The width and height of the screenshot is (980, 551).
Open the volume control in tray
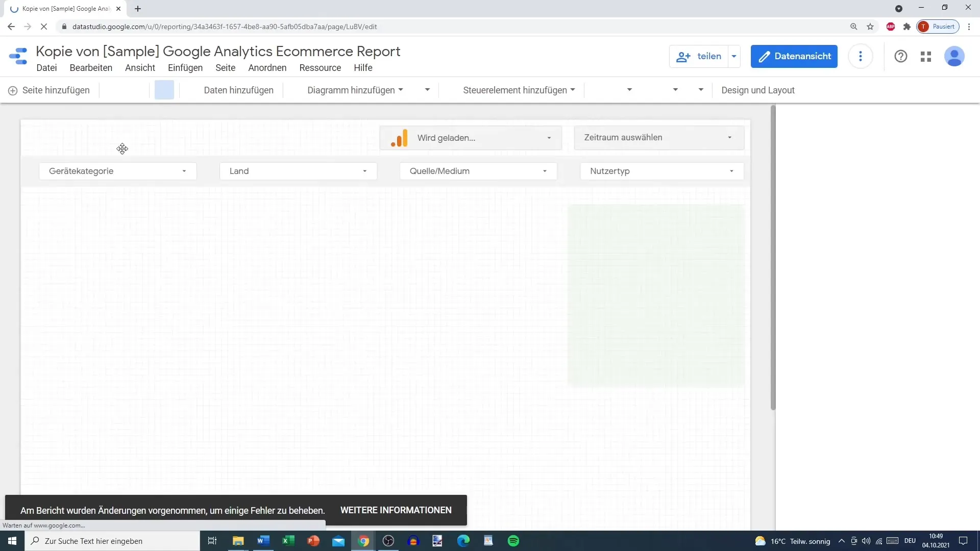point(866,541)
